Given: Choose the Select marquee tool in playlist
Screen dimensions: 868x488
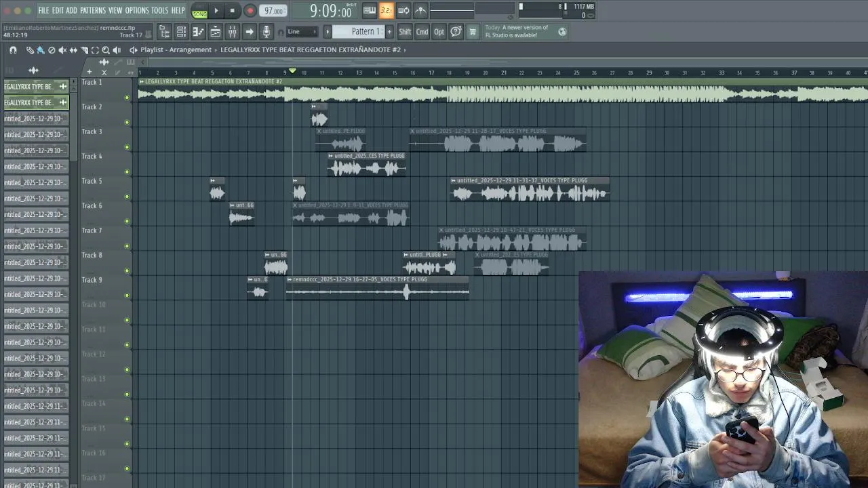Looking at the screenshot, I should pyautogui.click(x=95, y=50).
